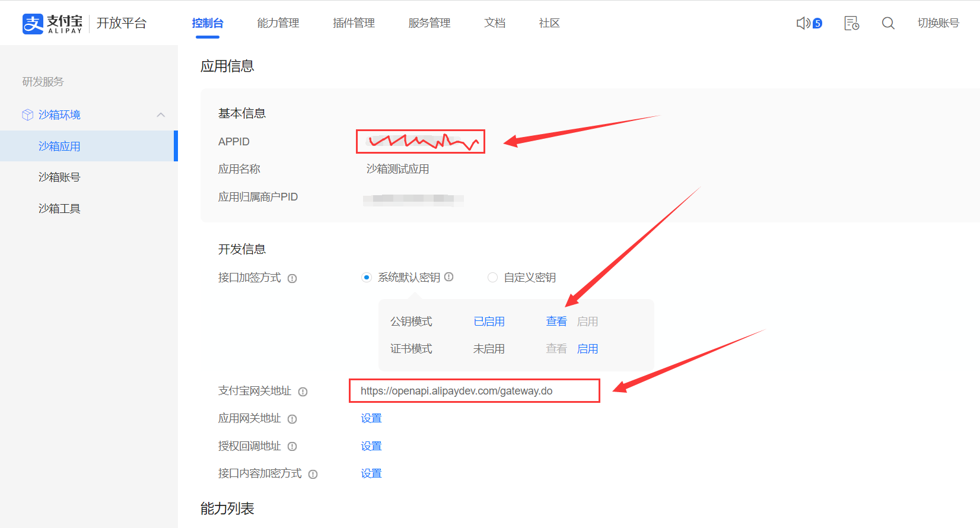Collapse the 沙箱环境 menu chevron
Viewport: 980px width, 528px height.
(161, 114)
